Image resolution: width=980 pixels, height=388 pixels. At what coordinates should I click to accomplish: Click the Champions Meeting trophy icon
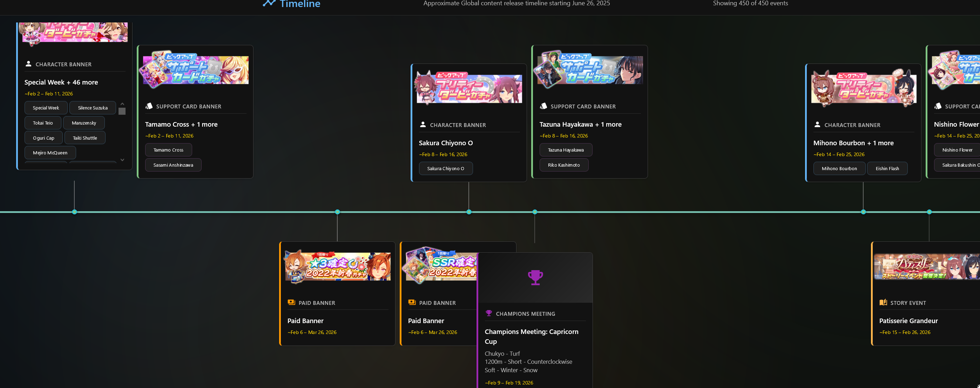pyautogui.click(x=488, y=313)
